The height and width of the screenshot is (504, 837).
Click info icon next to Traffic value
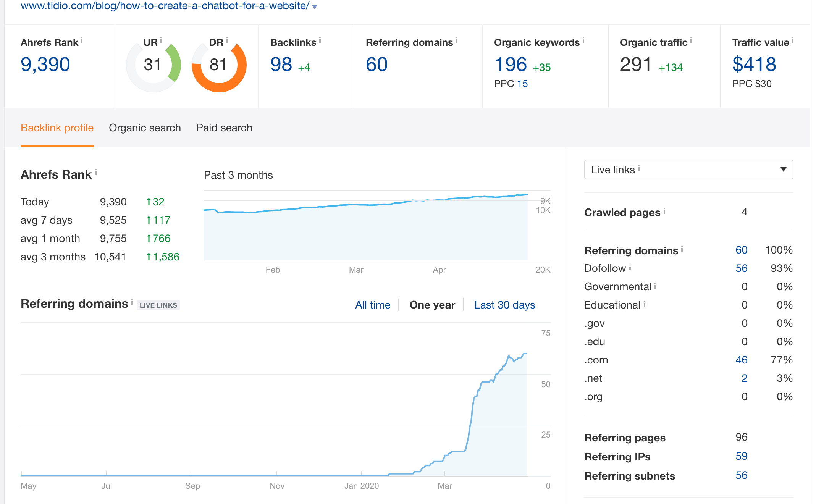click(793, 40)
